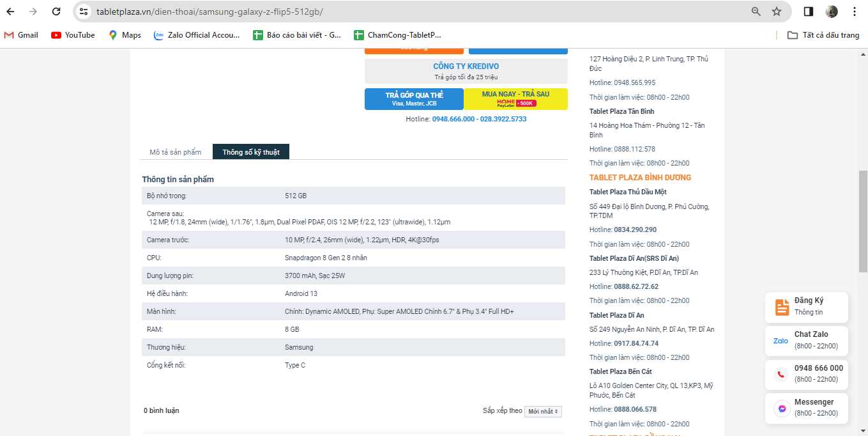Click Mua ngay - Trả sau button

click(x=516, y=99)
